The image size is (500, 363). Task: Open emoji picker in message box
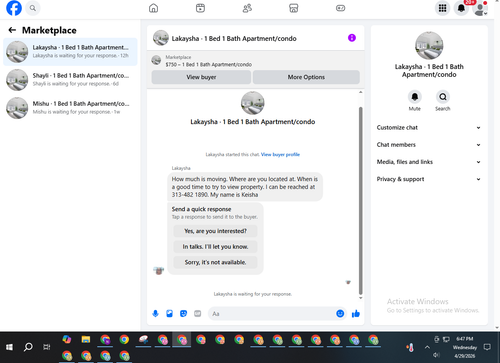click(340, 314)
